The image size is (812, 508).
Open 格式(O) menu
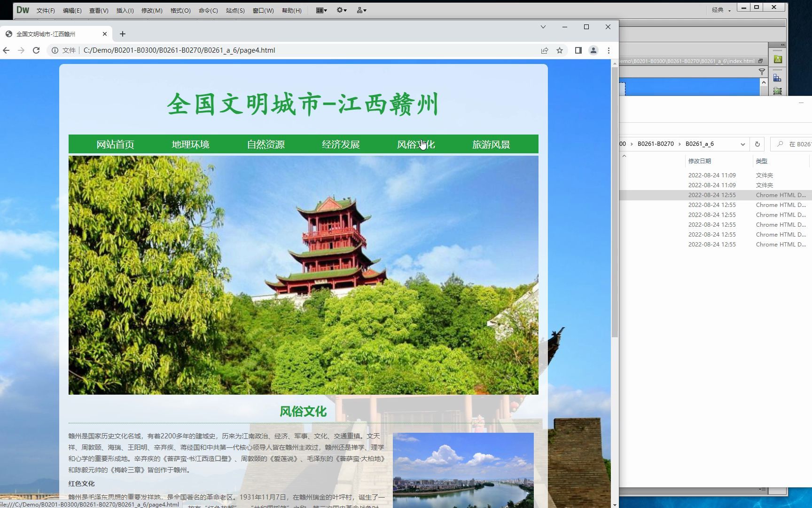point(180,10)
